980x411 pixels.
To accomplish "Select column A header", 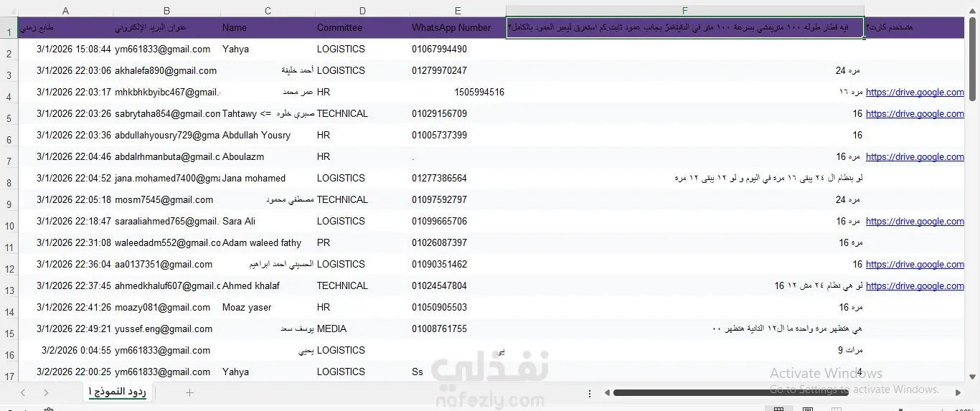I will point(66,11).
